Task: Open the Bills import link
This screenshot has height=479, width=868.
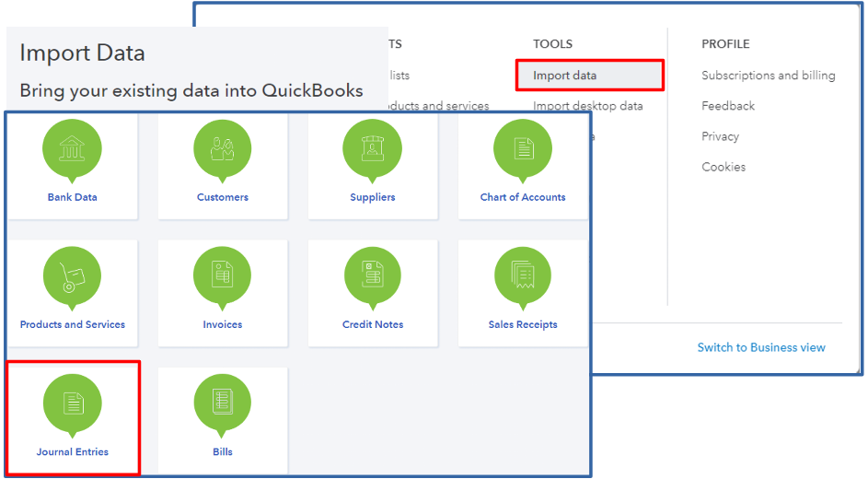Action: (x=223, y=452)
